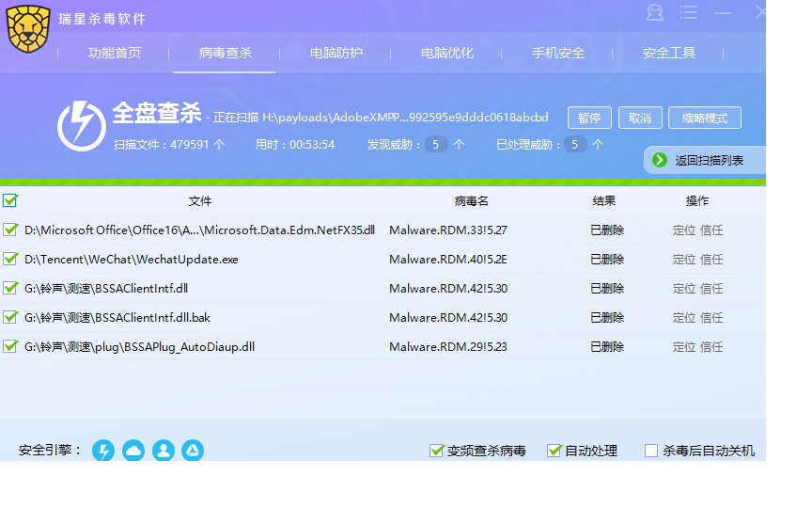Click the 操作 column header
This screenshot has height=508, width=812.
697,200
